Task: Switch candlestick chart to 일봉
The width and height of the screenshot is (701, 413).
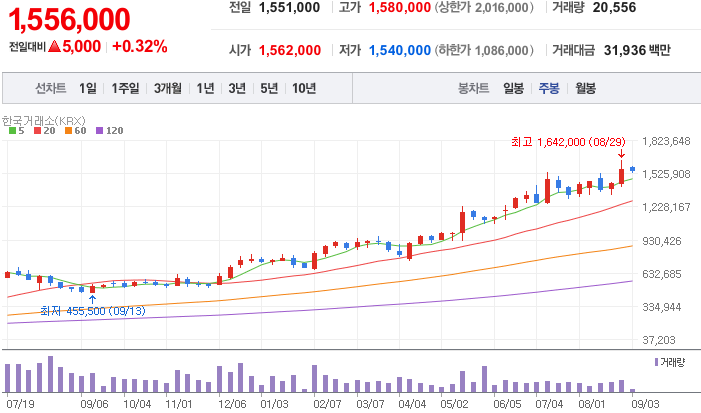Action: click(514, 88)
